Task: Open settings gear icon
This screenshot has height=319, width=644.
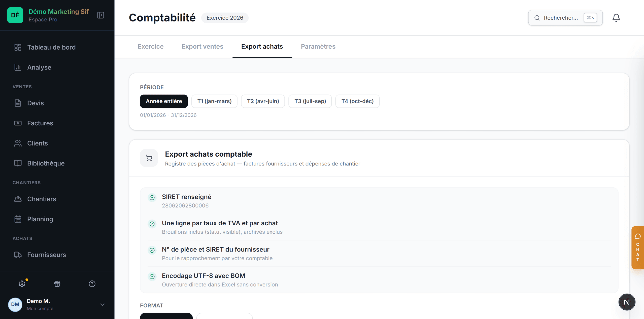Action: [x=22, y=284]
